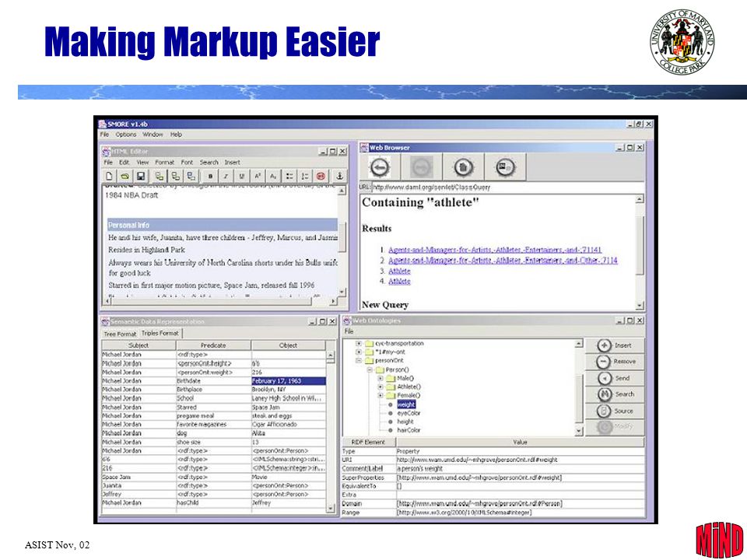Click the Search button in Web Ontologies

coord(614,394)
